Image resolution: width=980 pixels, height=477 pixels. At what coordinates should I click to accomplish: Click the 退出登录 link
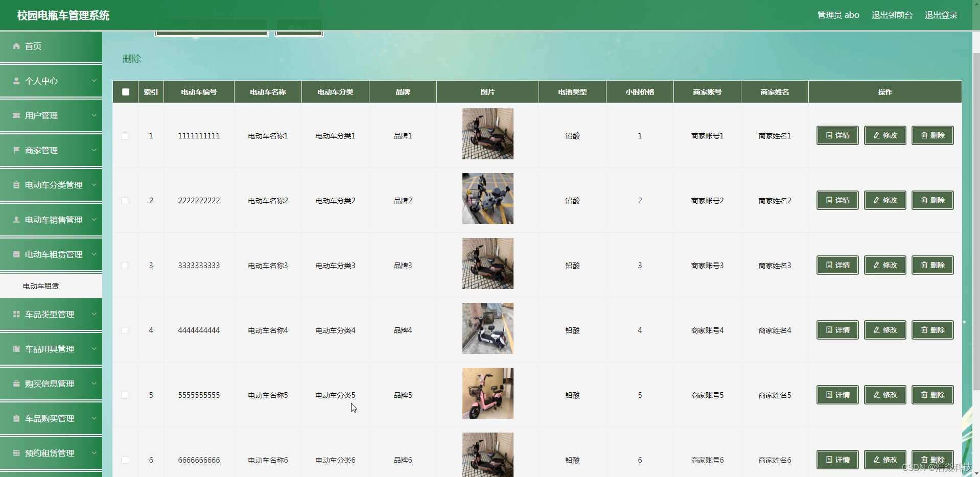pos(941,15)
